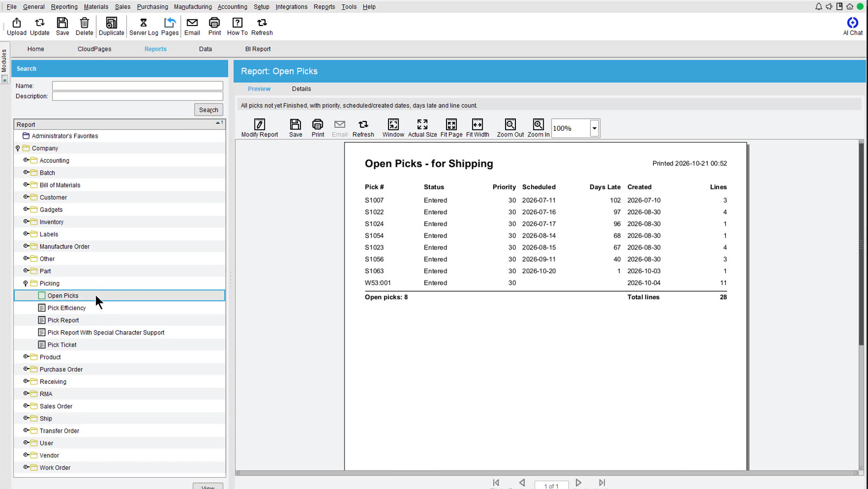Click the main toolbar Print icon
Screen dimensions: 868x489
point(214,26)
